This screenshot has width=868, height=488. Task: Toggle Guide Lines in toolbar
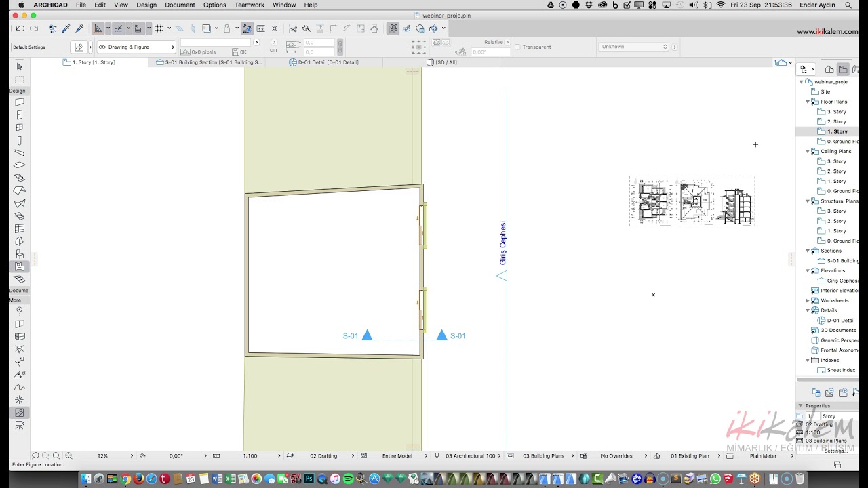pyautogui.click(x=98, y=28)
